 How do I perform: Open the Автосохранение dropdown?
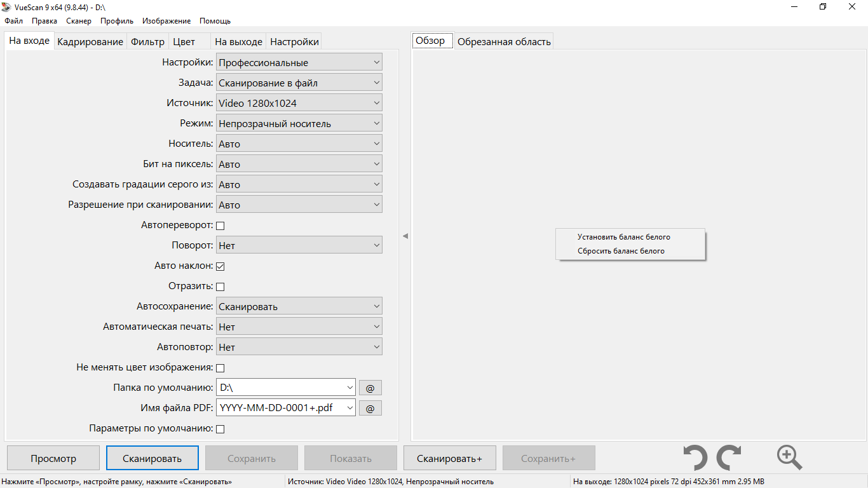point(299,306)
